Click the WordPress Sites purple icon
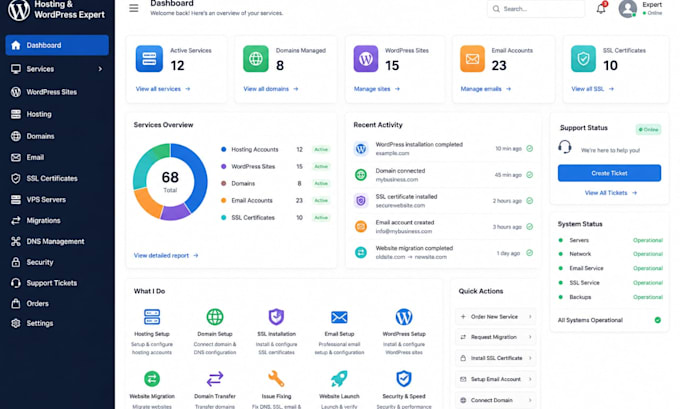Screen dimensions: 680x409 366,59
